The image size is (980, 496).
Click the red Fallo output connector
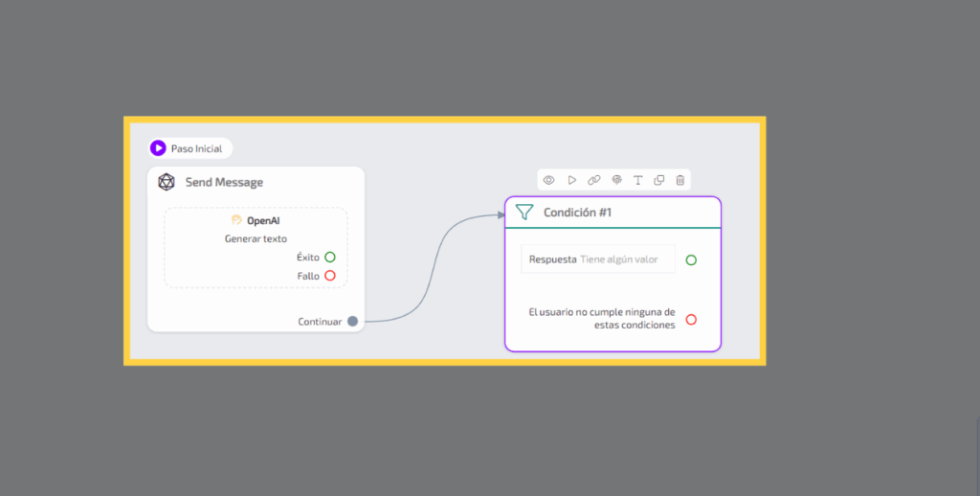[x=330, y=276]
